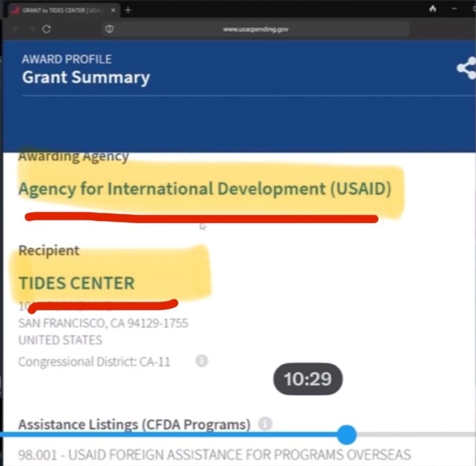Image resolution: width=476 pixels, height=466 pixels.
Task: Select the GRANT to TIDES CENTER tab
Action: coord(63,10)
